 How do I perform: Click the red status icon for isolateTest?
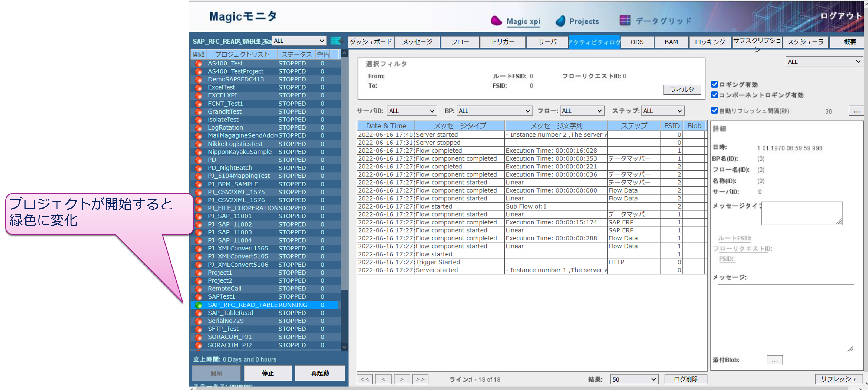[199, 120]
